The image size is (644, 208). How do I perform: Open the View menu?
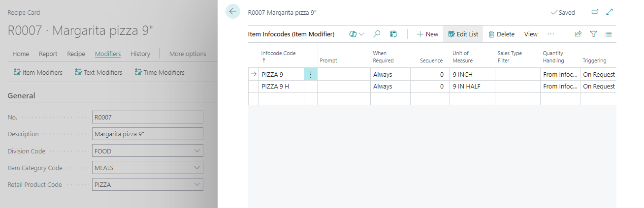click(x=531, y=34)
